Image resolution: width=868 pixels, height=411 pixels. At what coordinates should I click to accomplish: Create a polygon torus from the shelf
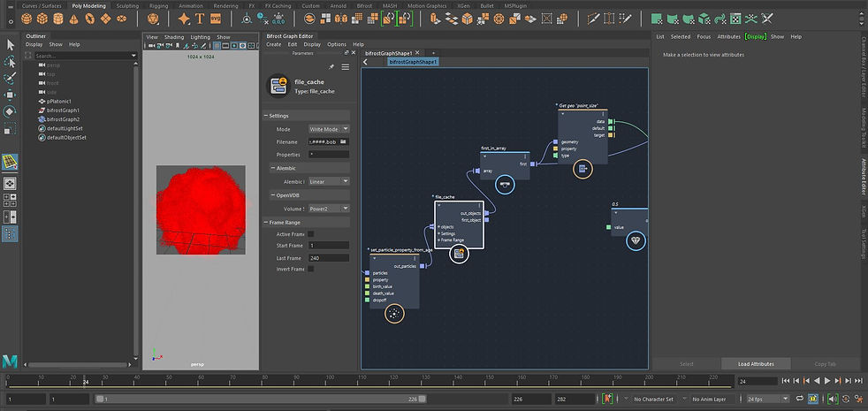89,19
